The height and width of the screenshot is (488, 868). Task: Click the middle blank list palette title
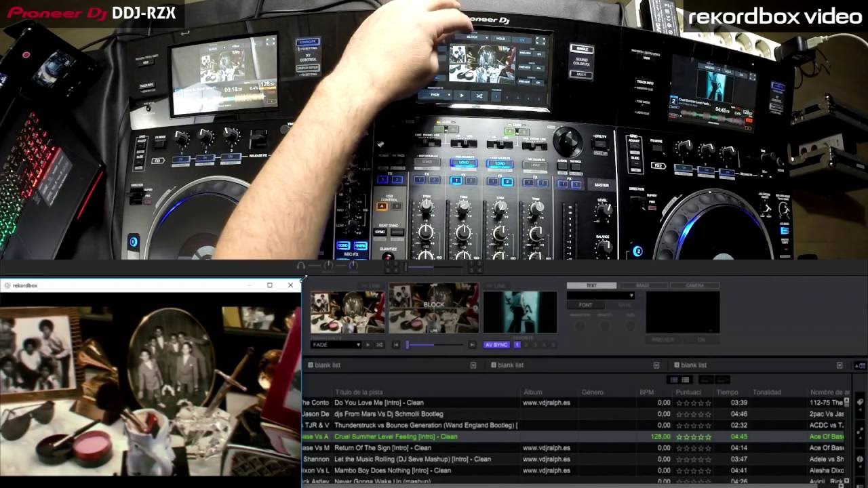click(511, 365)
